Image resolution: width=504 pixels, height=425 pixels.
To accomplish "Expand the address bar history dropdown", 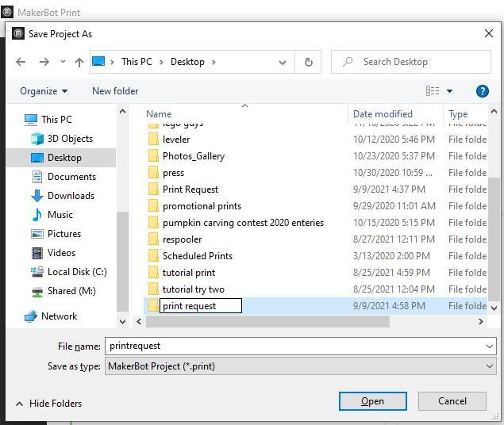I will (x=283, y=63).
